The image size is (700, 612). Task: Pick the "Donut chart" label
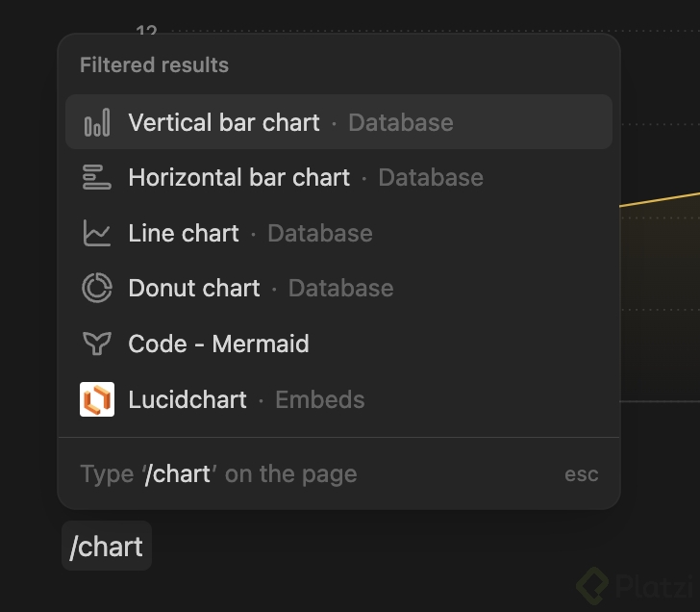pos(194,288)
